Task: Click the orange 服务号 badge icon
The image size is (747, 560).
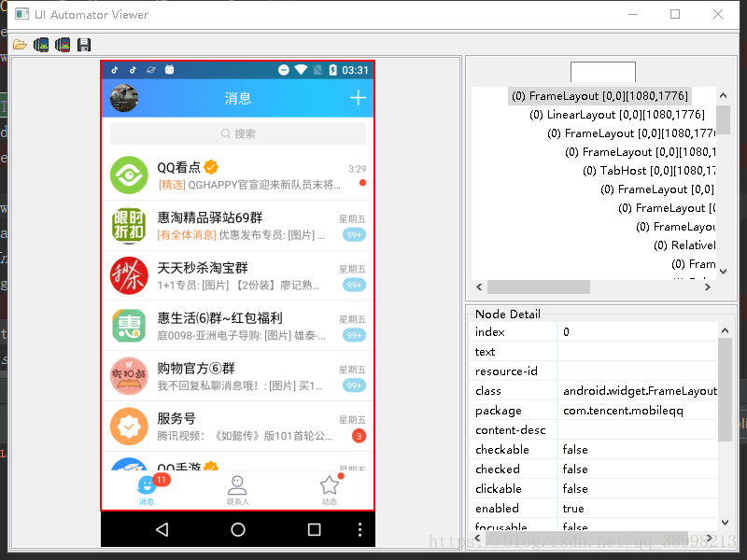Action: 129,427
